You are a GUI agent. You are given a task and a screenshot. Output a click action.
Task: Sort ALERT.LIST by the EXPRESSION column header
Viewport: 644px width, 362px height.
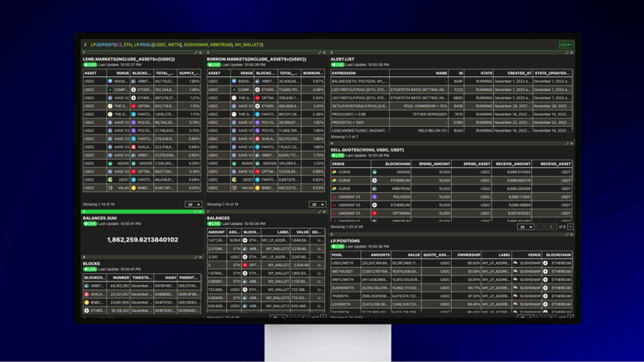click(x=360, y=73)
